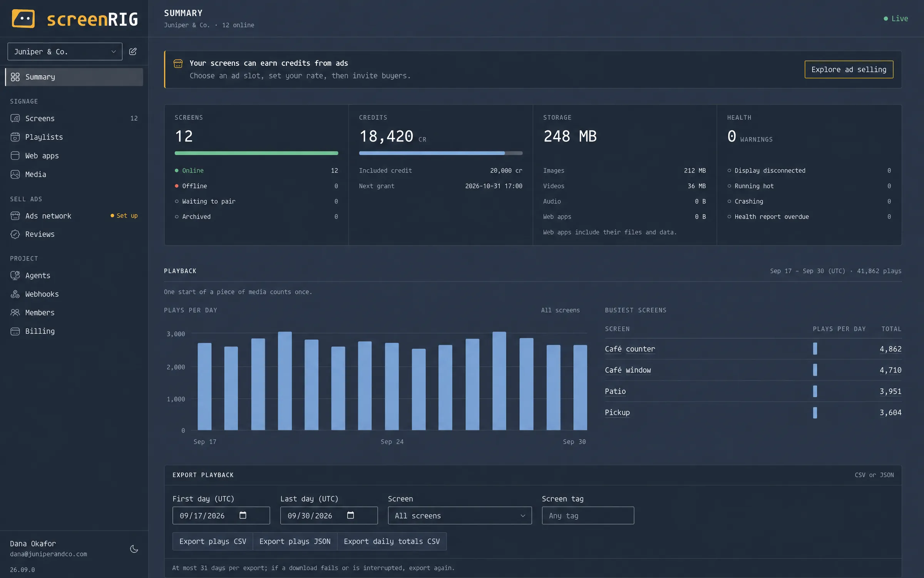
Task: Click the storefront icon in ads banner
Action: point(178,64)
